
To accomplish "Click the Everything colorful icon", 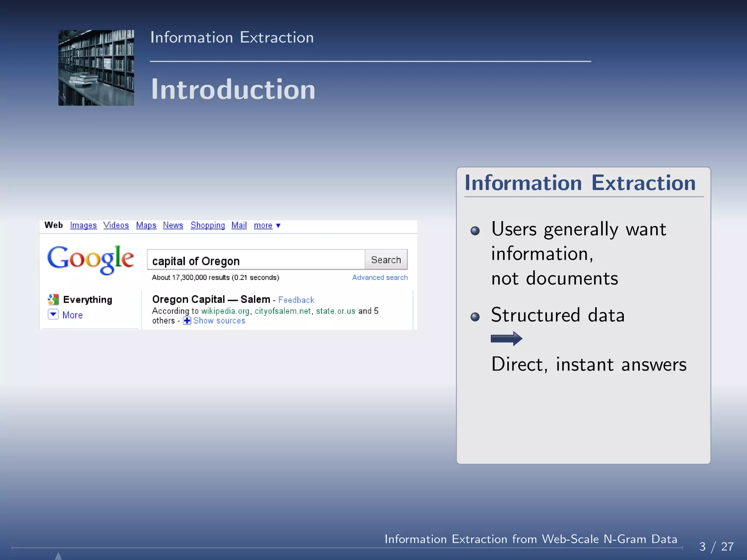I will coord(53,300).
